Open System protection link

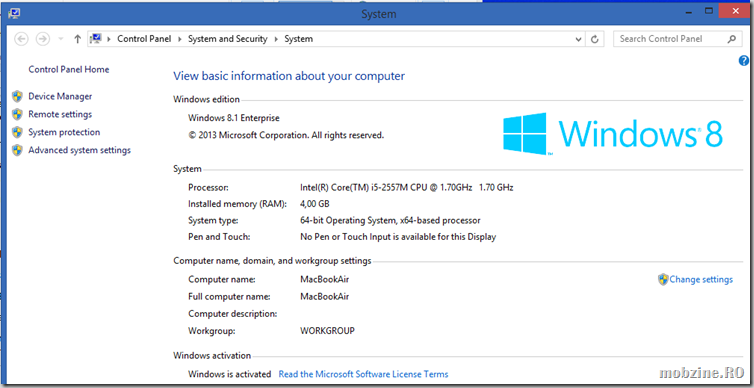64,132
